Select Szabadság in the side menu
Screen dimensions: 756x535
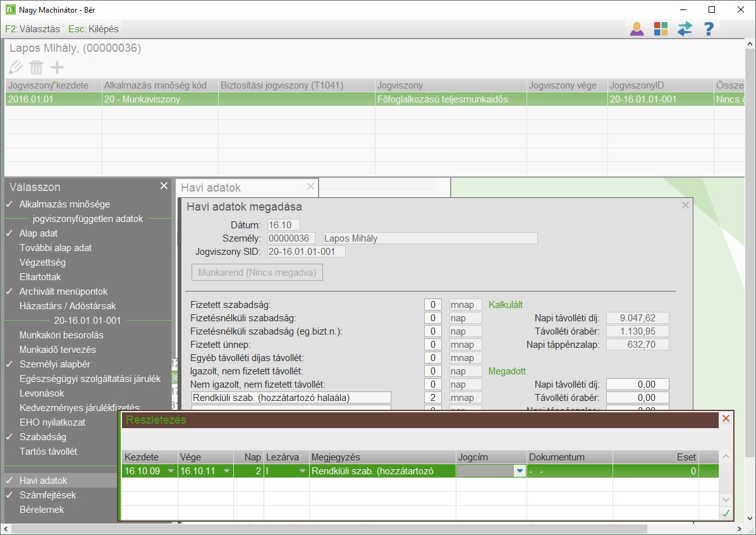pos(42,437)
